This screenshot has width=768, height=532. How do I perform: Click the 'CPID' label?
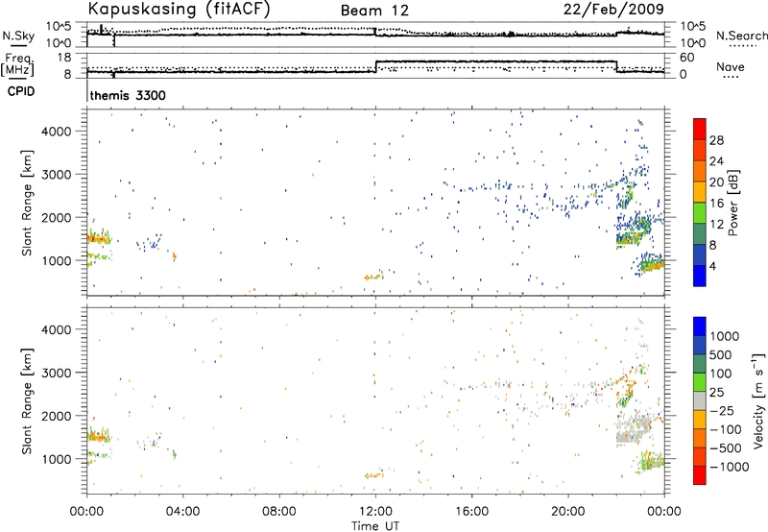click(x=21, y=91)
